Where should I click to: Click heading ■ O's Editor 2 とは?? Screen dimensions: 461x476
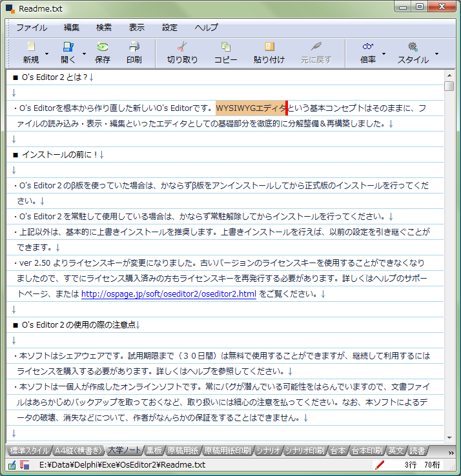(50, 77)
